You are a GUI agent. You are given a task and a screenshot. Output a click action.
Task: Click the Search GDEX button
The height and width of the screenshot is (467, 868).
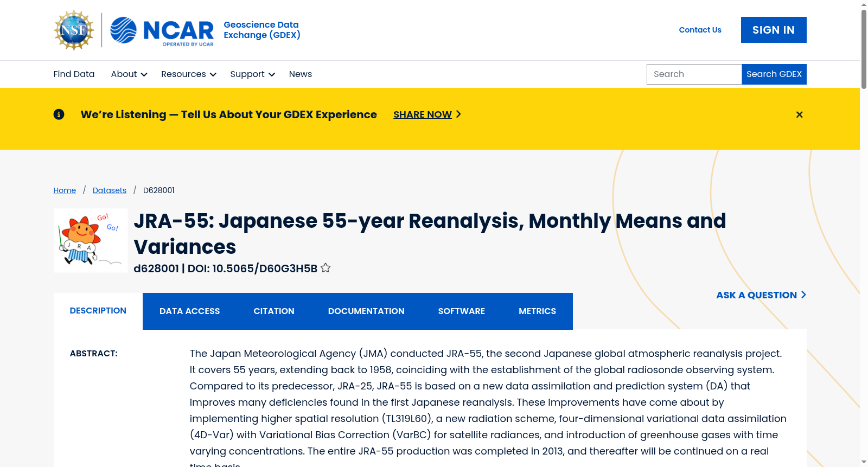click(774, 74)
